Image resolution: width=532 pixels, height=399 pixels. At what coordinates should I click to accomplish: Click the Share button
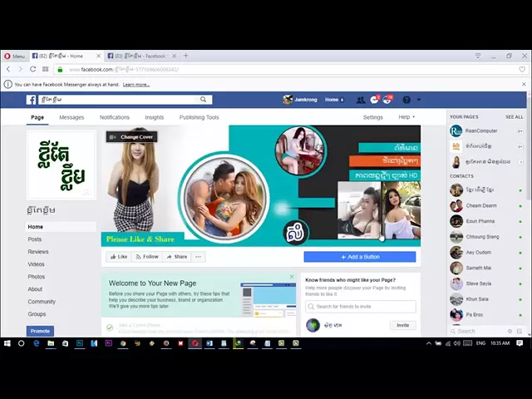click(x=176, y=257)
